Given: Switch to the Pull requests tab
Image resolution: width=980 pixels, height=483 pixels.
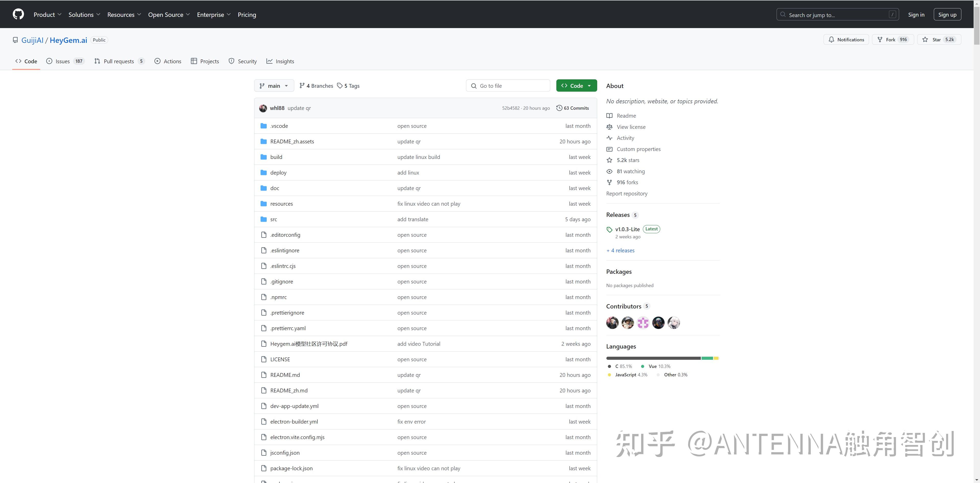Looking at the screenshot, I should click(119, 61).
